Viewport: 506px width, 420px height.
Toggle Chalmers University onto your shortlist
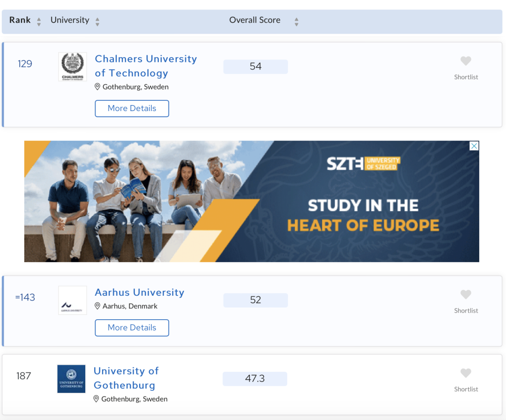(x=465, y=61)
